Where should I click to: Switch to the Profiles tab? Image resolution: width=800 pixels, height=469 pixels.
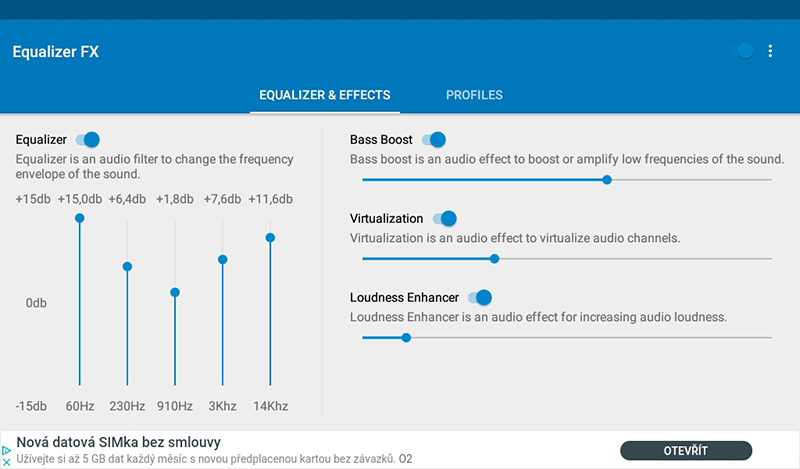click(x=474, y=95)
